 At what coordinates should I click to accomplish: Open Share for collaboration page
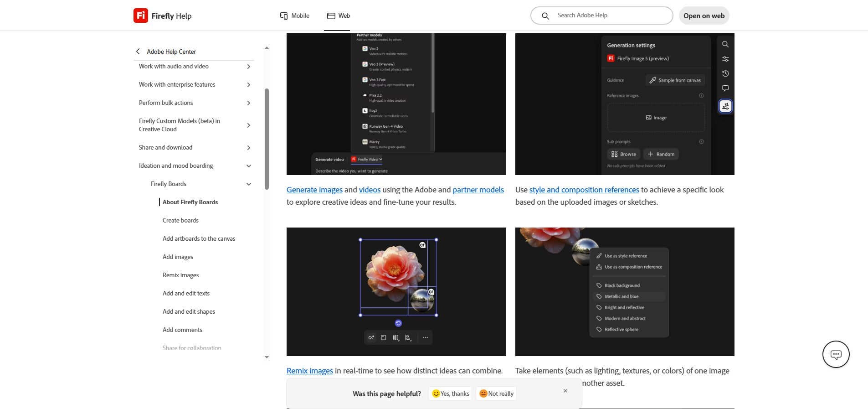click(x=192, y=348)
